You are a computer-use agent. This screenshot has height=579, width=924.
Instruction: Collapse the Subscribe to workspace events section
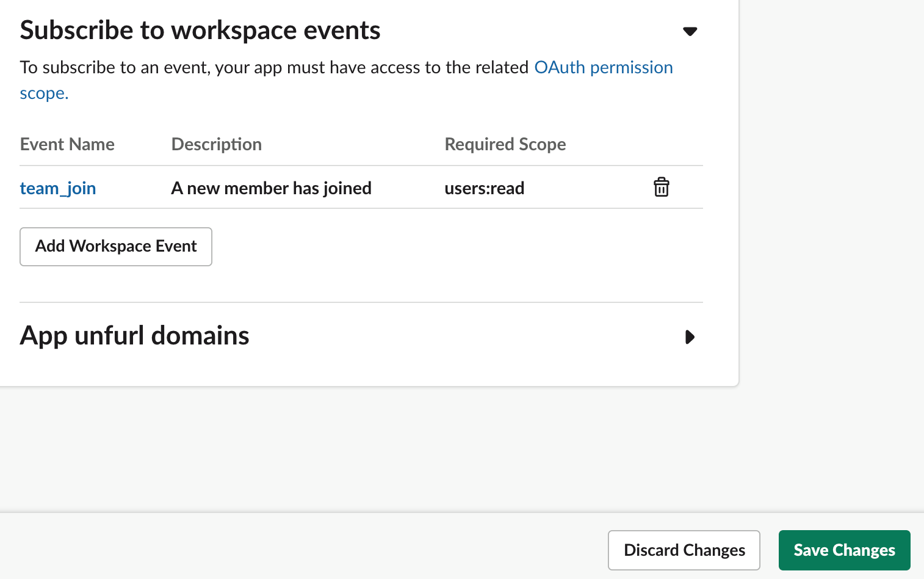[690, 31]
